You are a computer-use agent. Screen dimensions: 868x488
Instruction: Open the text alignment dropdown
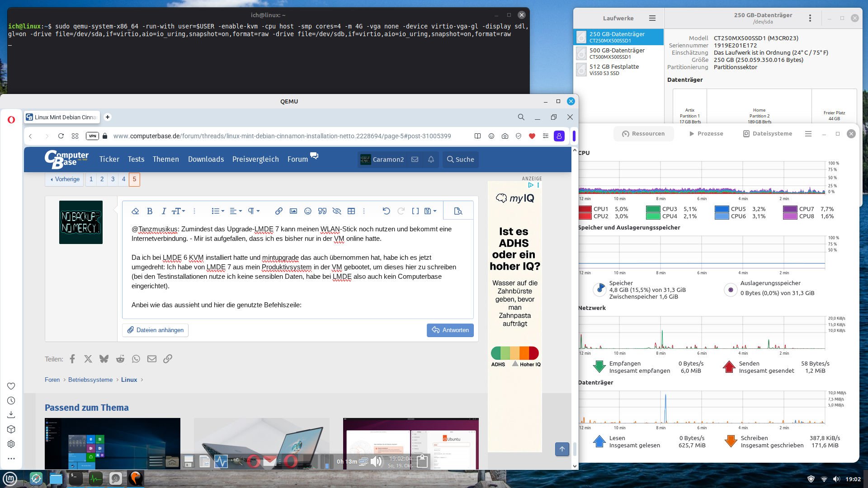click(x=236, y=211)
